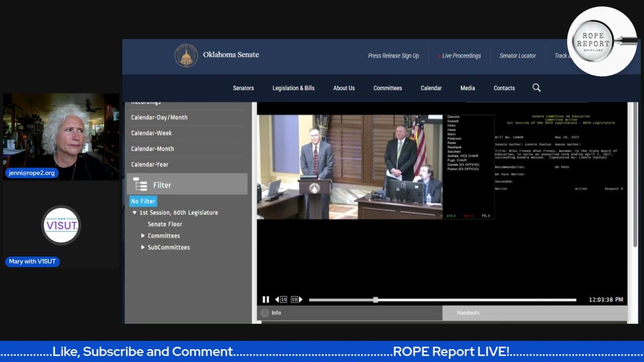Open the site search magnifier icon
This screenshot has width=644, height=362.
pyautogui.click(x=536, y=87)
